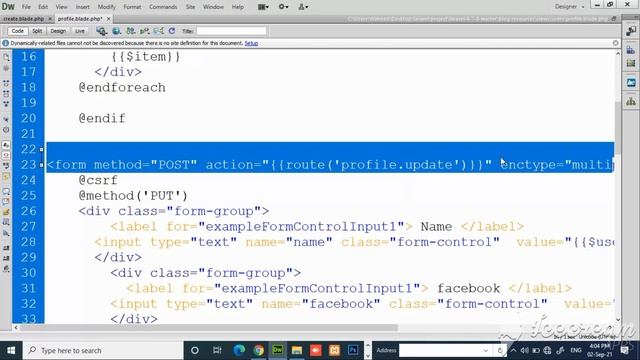640x360 pixels.
Task: Click the volume icon in system tray
Action: point(524,351)
